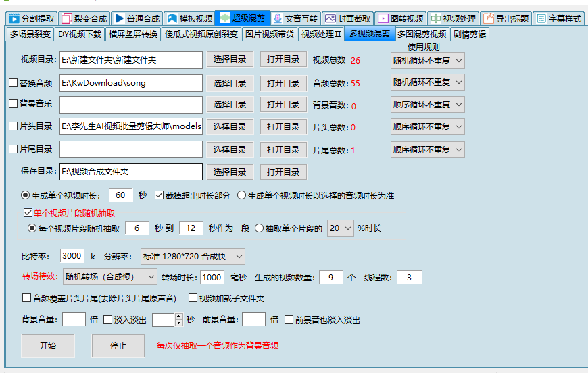Go to the DY视频下载 sub-tab

pyautogui.click(x=79, y=34)
